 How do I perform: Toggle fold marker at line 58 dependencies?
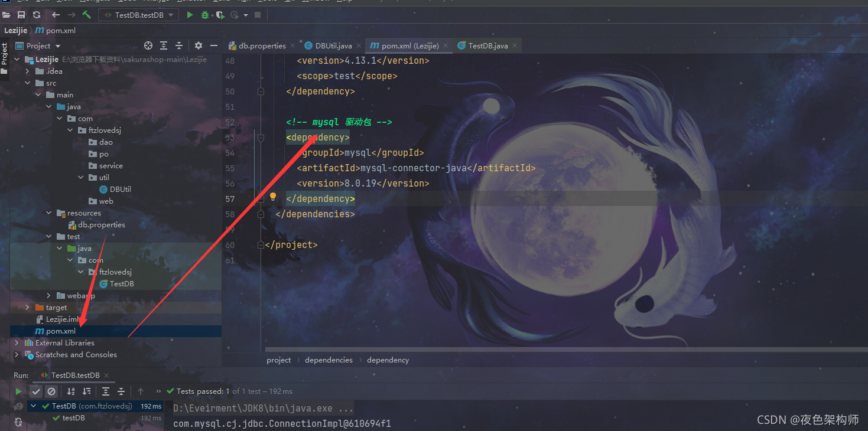pyautogui.click(x=261, y=214)
